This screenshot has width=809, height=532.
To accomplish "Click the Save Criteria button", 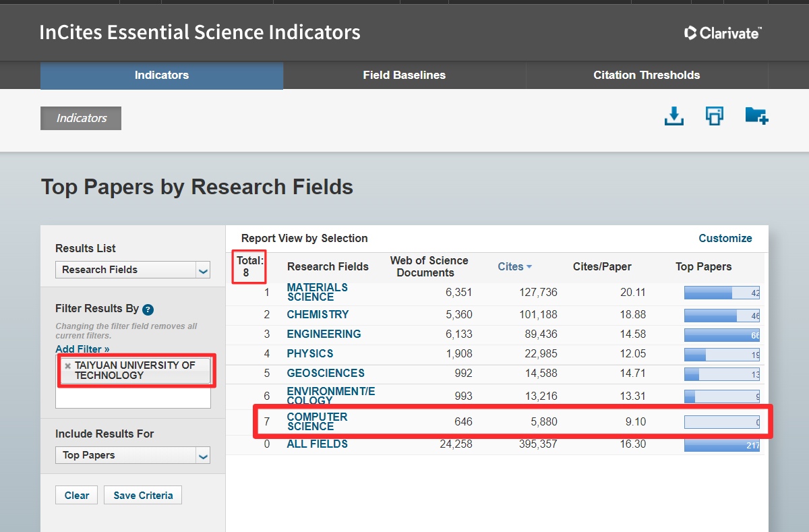I will pyautogui.click(x=143, y=496).
